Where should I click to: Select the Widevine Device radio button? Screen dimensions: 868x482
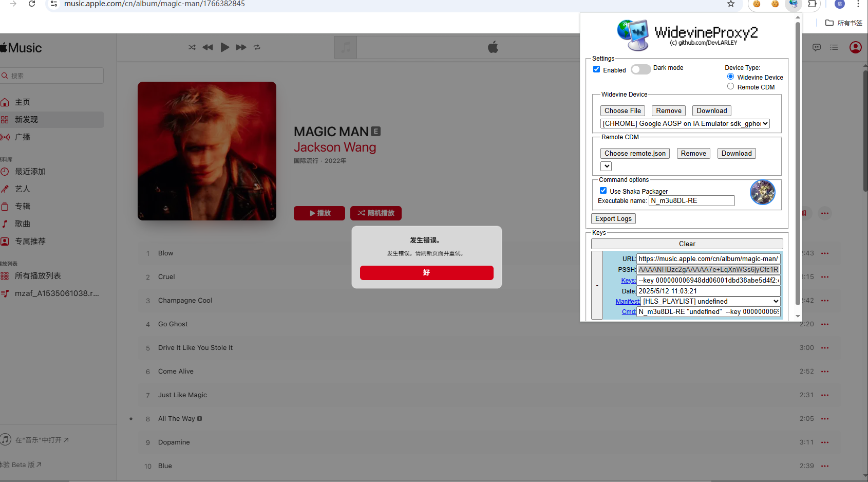(730, 77)
